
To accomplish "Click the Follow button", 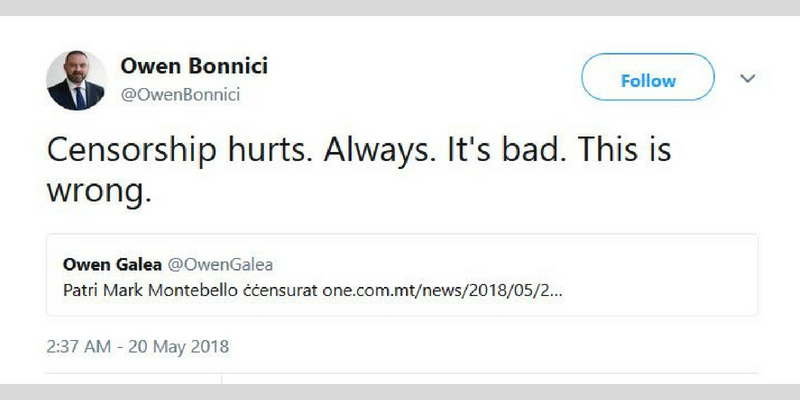I will tap(648, 81).
